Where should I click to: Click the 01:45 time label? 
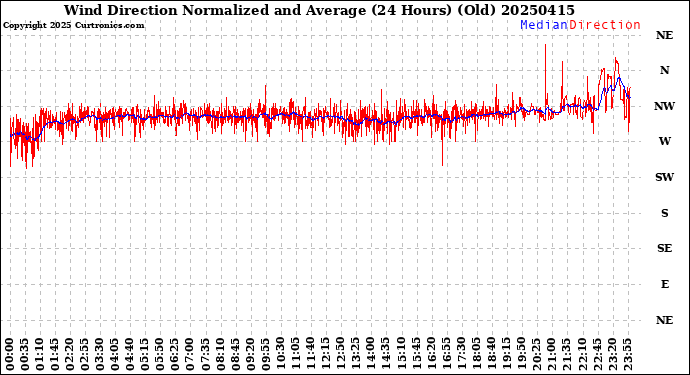coord(55,354)
